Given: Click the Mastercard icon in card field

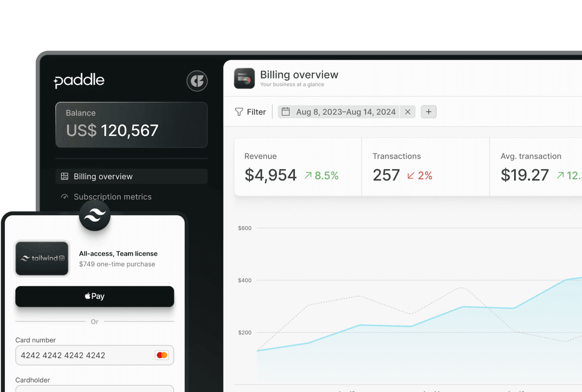Looking at the screenshot, I should [162, 355].
